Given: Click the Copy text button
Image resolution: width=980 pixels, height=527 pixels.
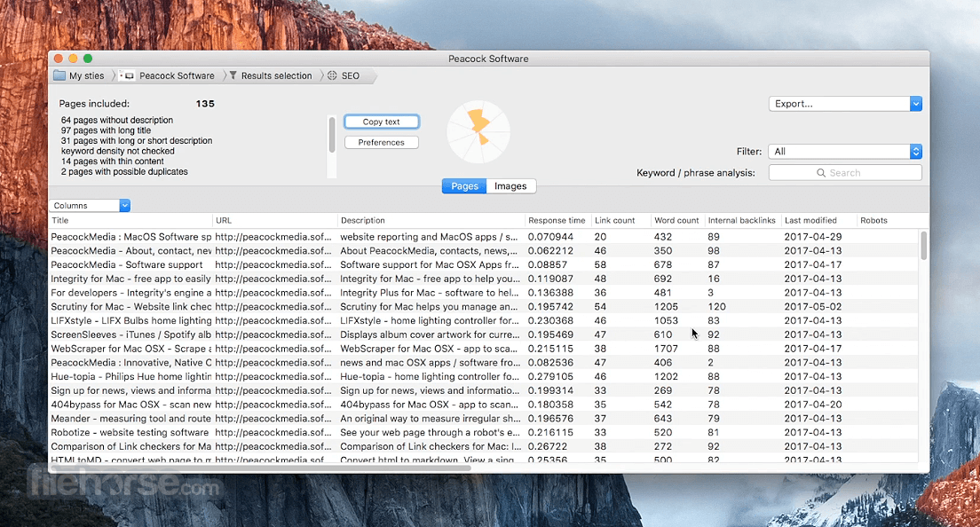Looking at the screenshot, I should [381, 122].
